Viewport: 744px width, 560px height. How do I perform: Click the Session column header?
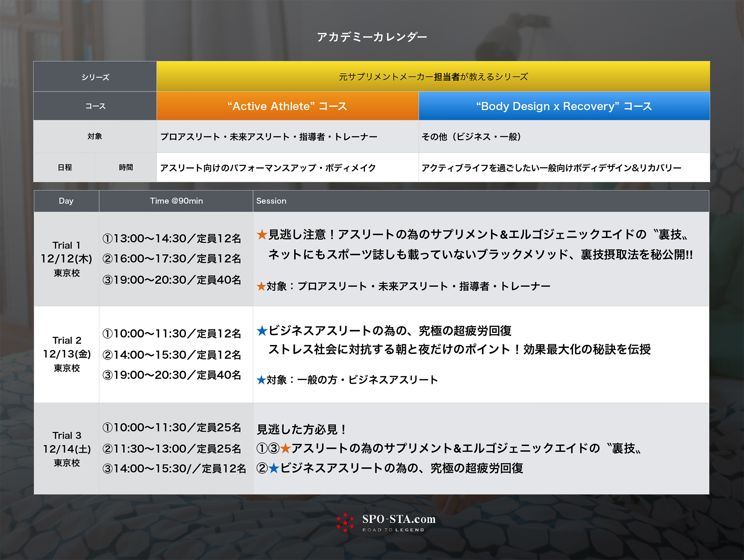pos(271,201)
